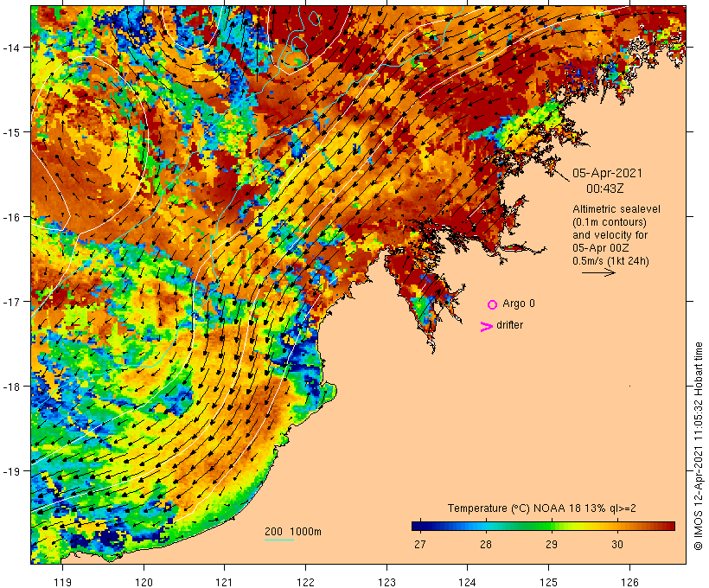Click the 121 longitude axis label

(225, 583)
